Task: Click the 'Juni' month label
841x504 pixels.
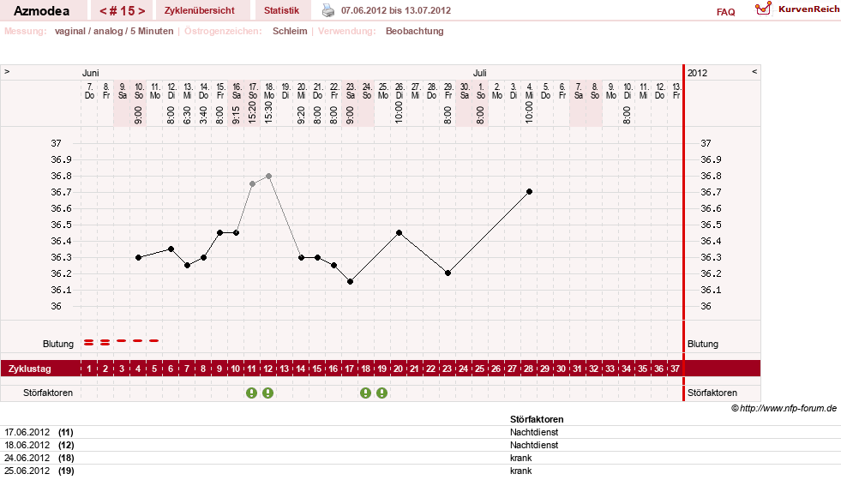Action: [91, 73]
